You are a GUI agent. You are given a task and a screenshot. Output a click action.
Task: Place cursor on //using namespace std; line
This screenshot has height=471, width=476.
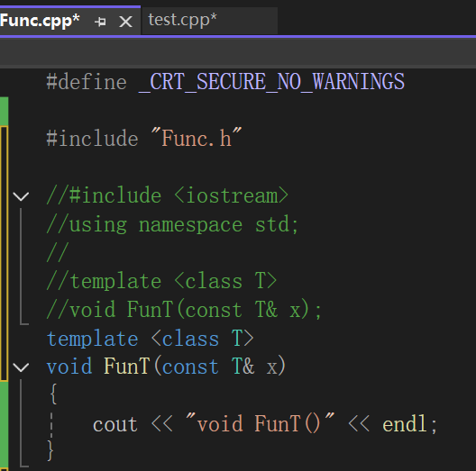coord(172,225)
